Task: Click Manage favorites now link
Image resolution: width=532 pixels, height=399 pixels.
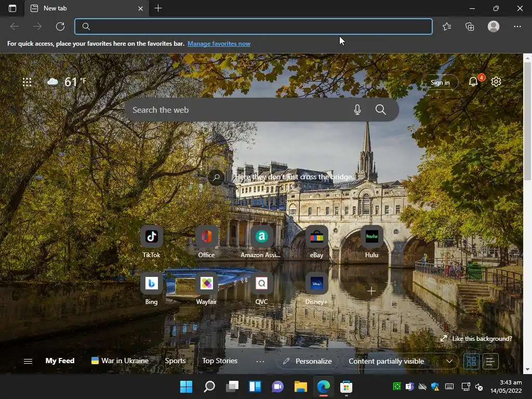Action: 219,44
